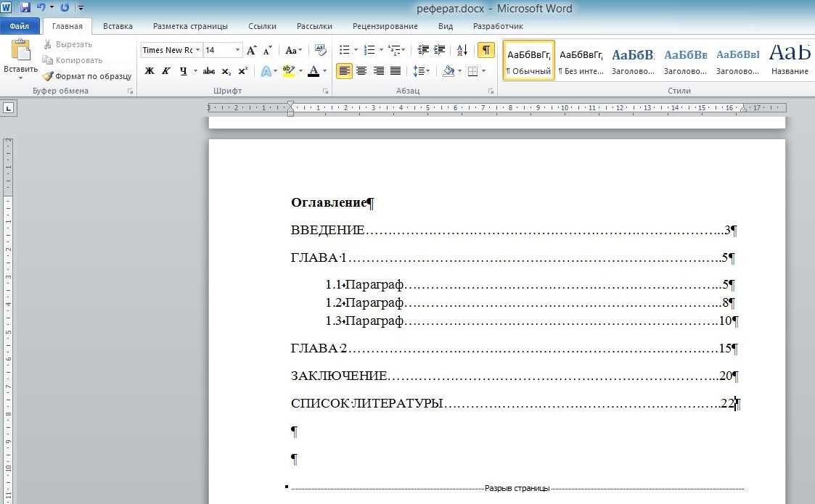Increase font size with the grow font icon

coord(252,50)
